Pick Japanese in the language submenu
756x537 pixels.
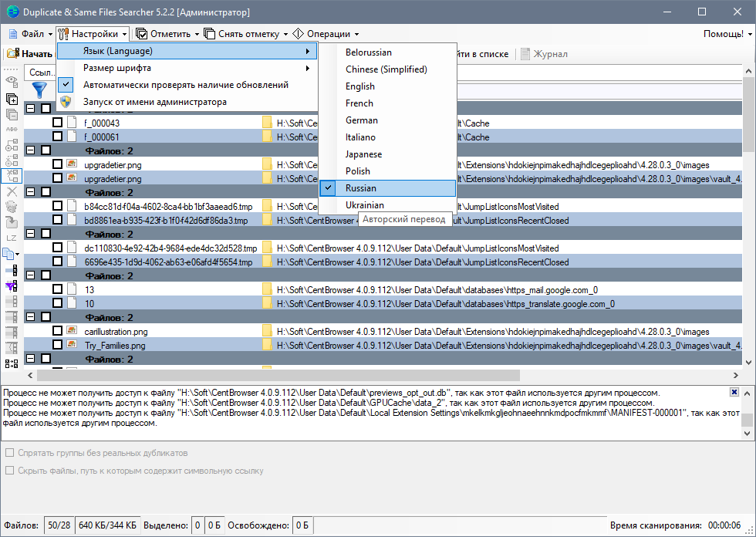tap(387, 154)
